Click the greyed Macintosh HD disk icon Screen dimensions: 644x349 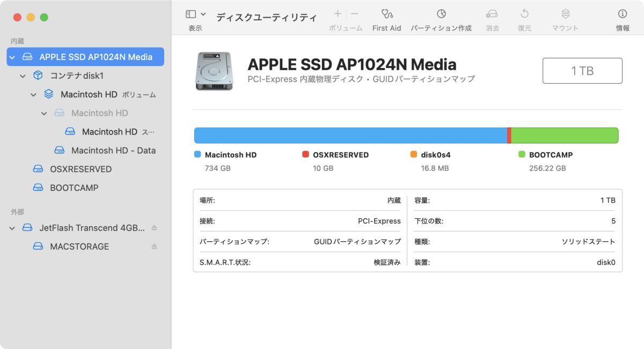pos(60,113)
